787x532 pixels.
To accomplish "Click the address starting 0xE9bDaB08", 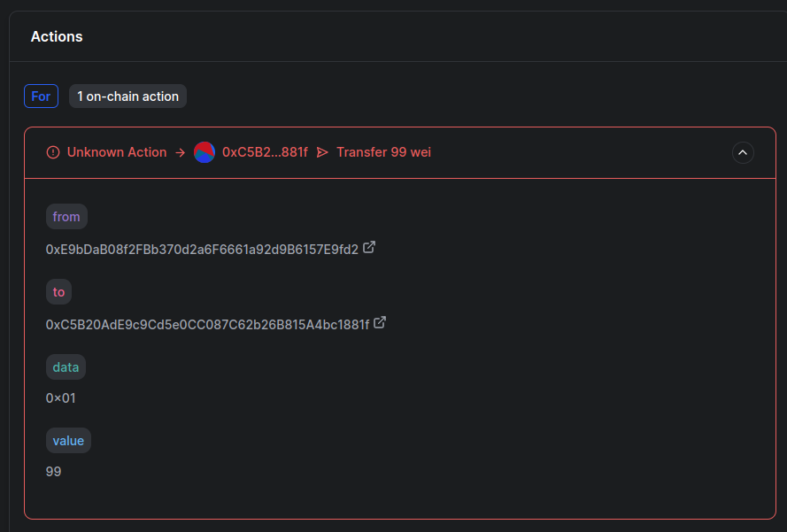I will click(202, 249).
